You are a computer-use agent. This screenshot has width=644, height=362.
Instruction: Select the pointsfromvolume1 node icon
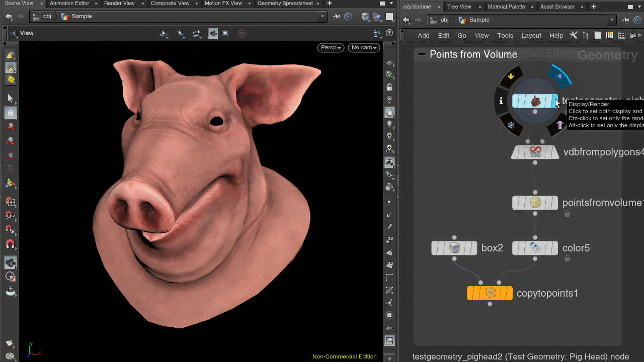pyautogui.click(x=535, y=203)
